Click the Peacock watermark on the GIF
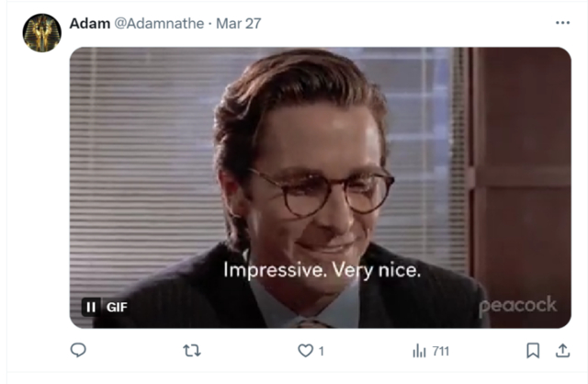 point(517,306)
